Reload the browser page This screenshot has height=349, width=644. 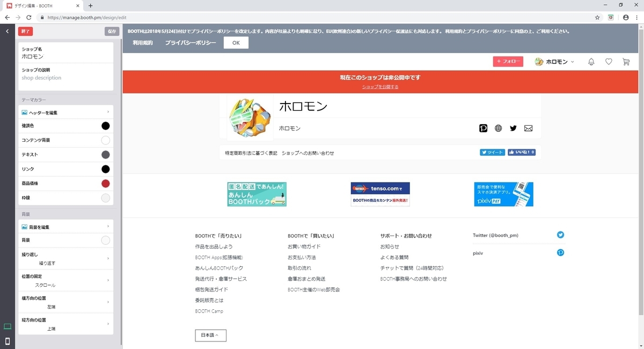pos(29,17)
